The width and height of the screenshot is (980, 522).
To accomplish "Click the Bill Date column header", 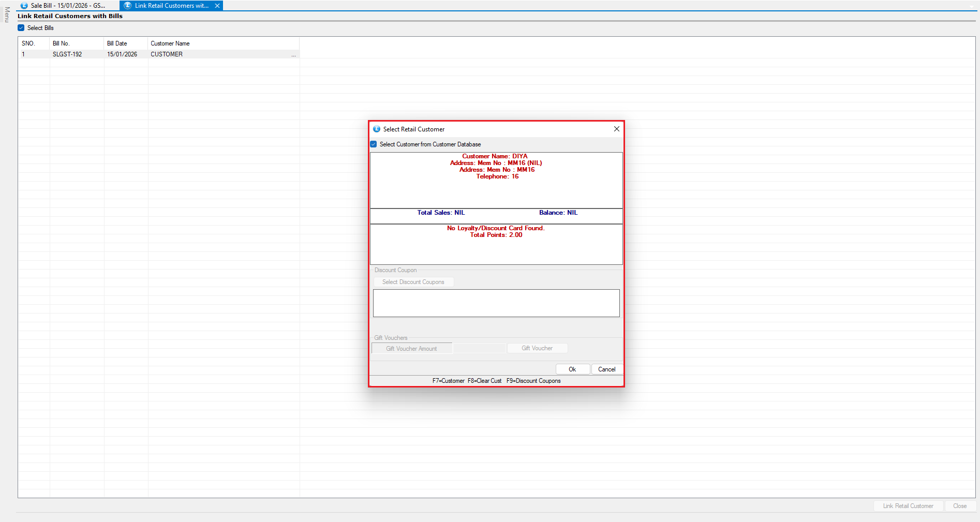I will click(x=117, y=43).
